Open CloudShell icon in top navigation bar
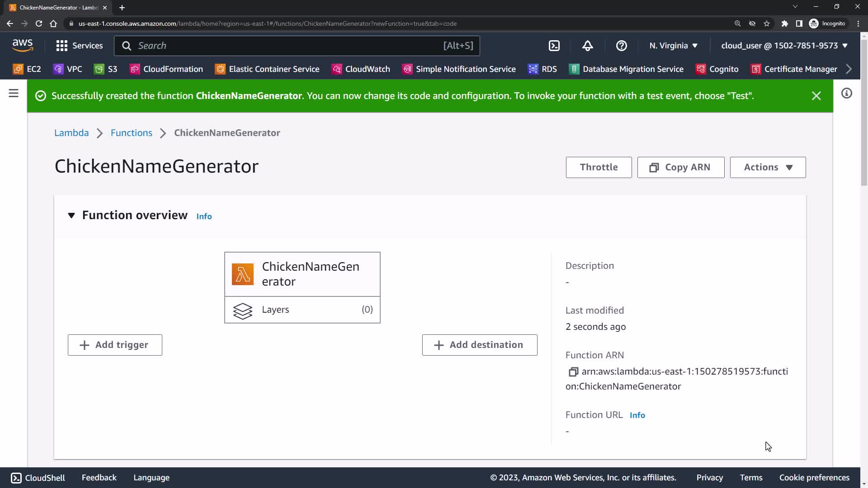The image size is (868, 488). 554,46
